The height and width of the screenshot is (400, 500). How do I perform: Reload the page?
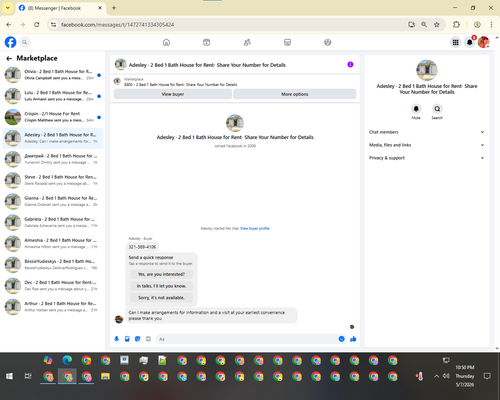pos(37,25)
